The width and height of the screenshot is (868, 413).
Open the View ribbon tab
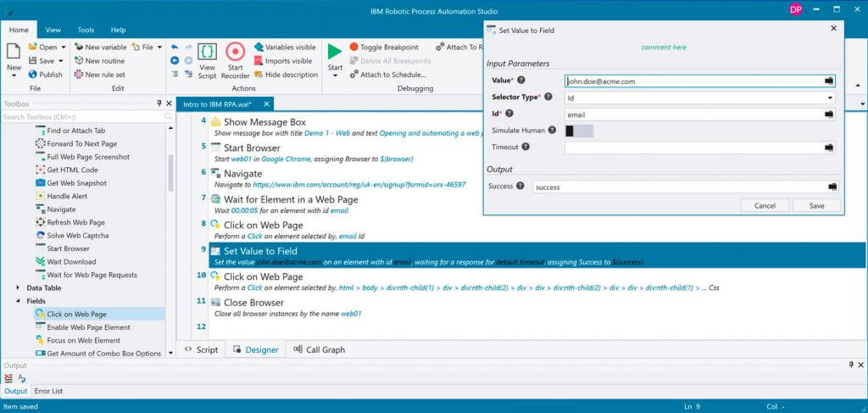coord(53,30)
